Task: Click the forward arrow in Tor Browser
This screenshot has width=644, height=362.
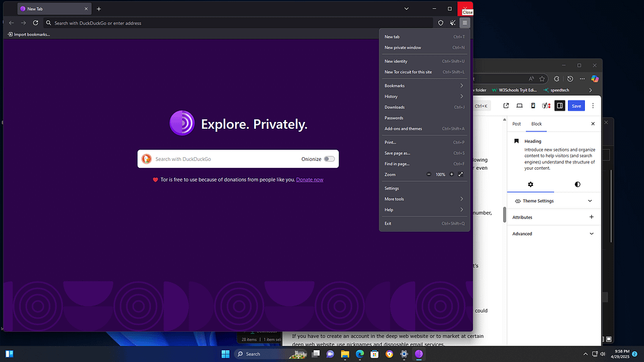Action: pyautogui.click(x=23, y=23)
